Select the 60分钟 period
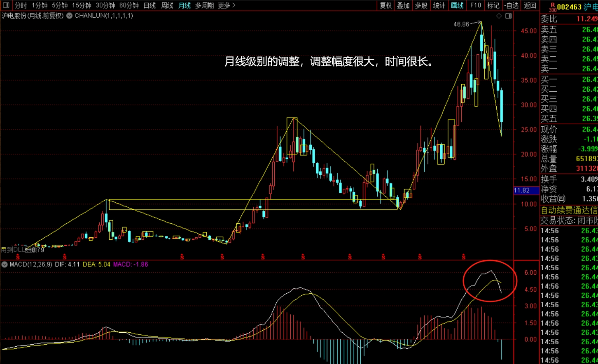Viewport: 598px width, 364px height. 129,5
